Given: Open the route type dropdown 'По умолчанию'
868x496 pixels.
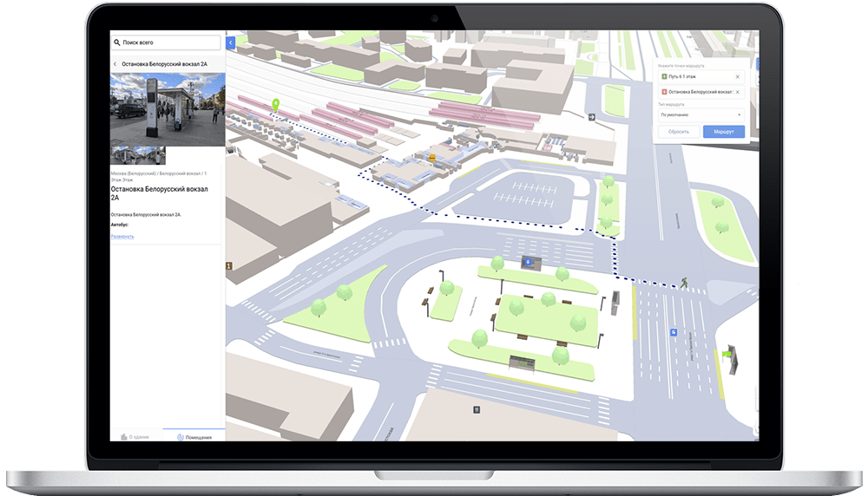Looking at the screenshot, I should (x=700, y=114).
